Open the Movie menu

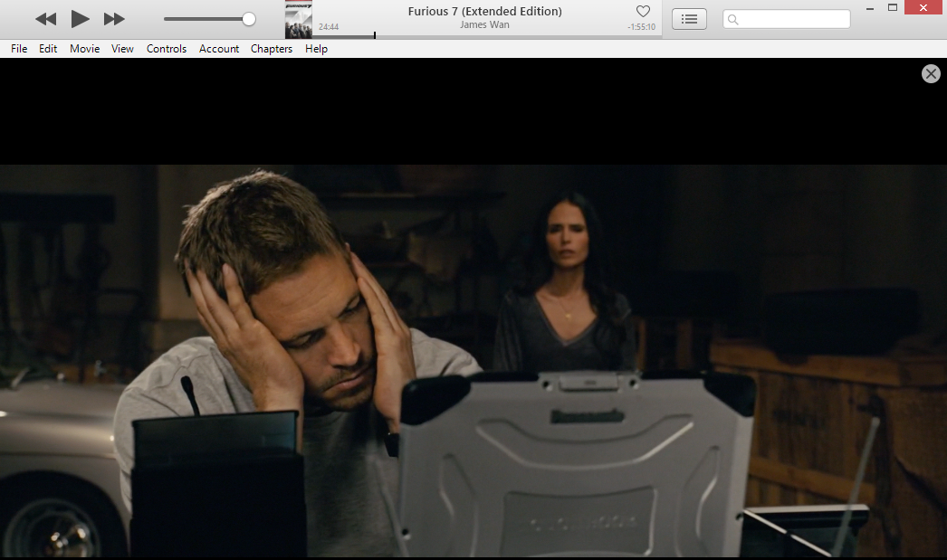pyautogui.click(x=84, y=49)
